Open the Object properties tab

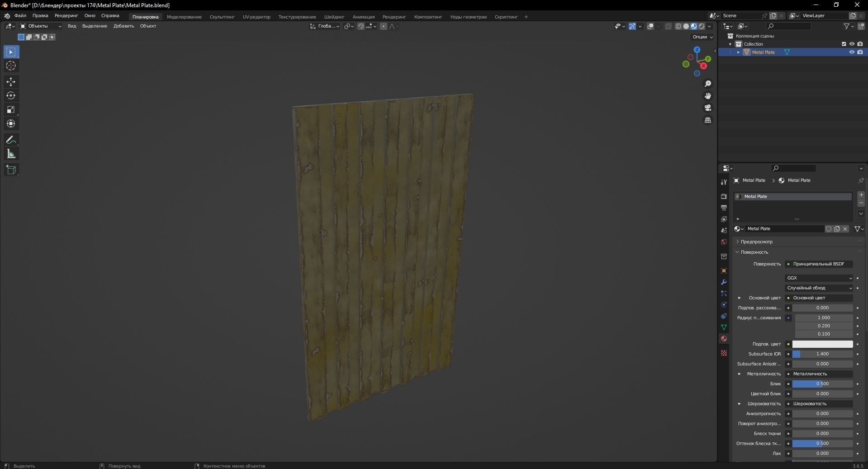click(724, 270)
